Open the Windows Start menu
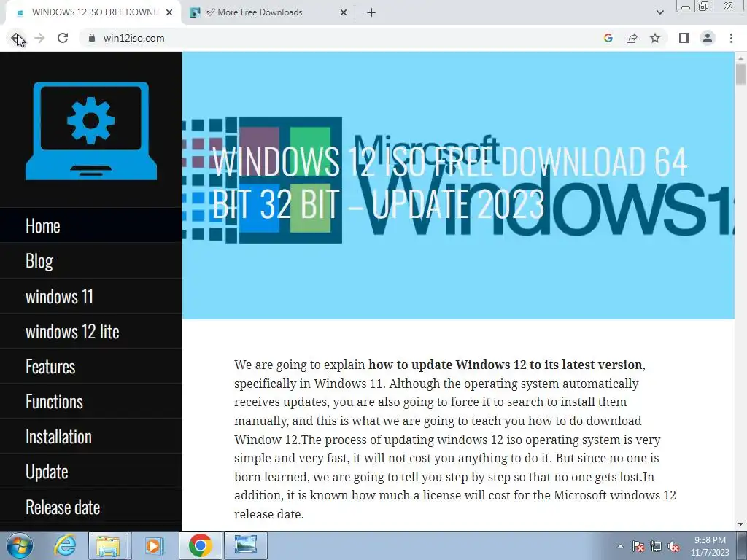 20,545
